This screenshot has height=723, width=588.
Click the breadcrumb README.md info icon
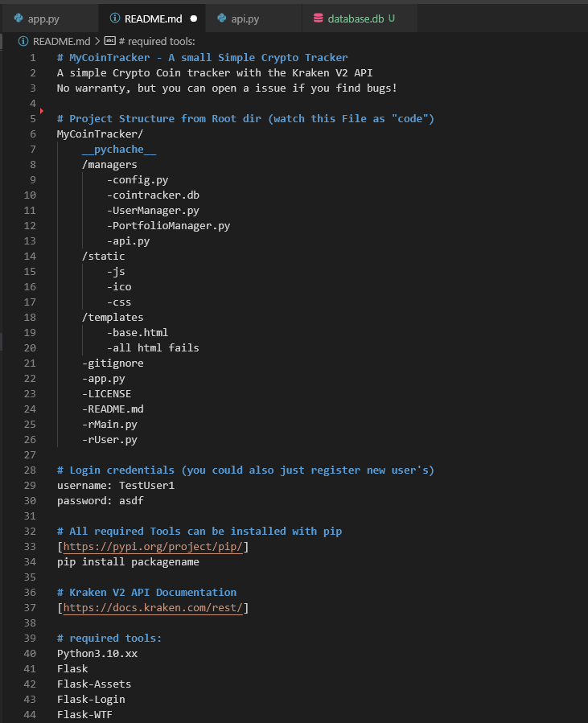pos(23,41)
